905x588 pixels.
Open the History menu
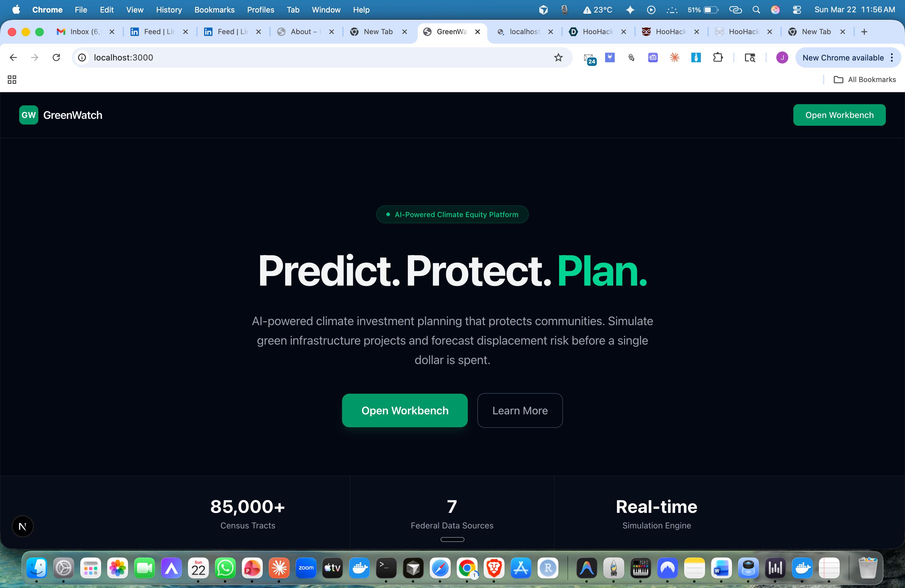pos(169,10)
